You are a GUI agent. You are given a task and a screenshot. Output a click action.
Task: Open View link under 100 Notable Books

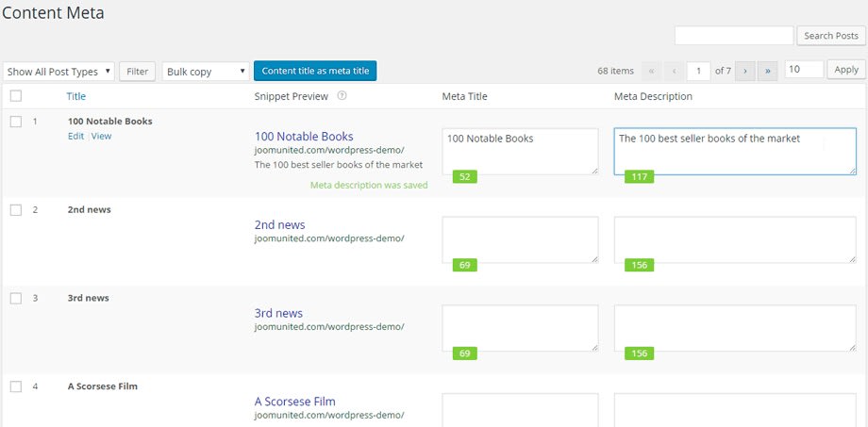101,136
